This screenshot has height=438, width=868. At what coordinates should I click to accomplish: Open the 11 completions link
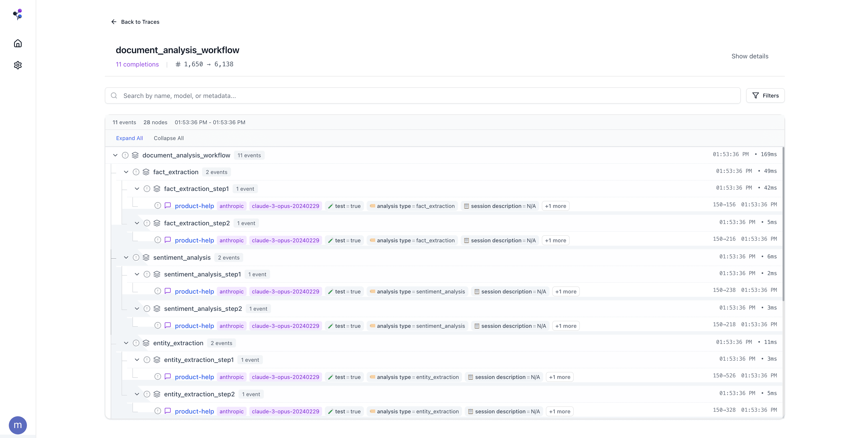tap(137, 64)
